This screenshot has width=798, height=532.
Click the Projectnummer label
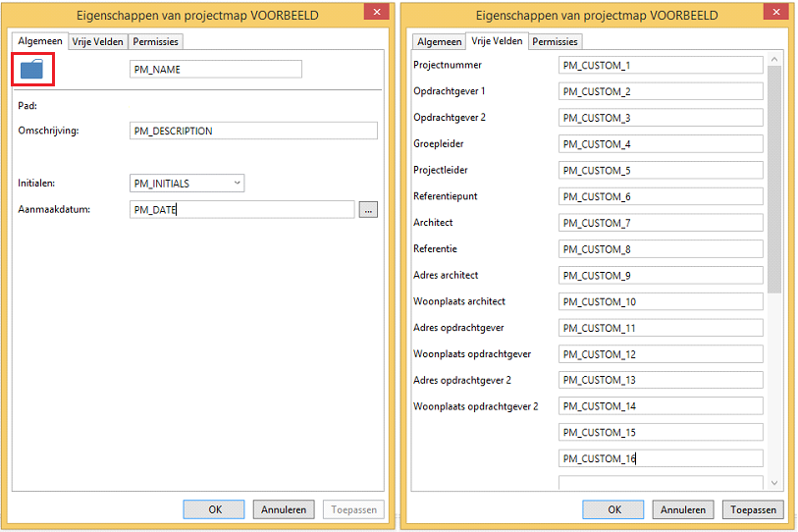448,65
